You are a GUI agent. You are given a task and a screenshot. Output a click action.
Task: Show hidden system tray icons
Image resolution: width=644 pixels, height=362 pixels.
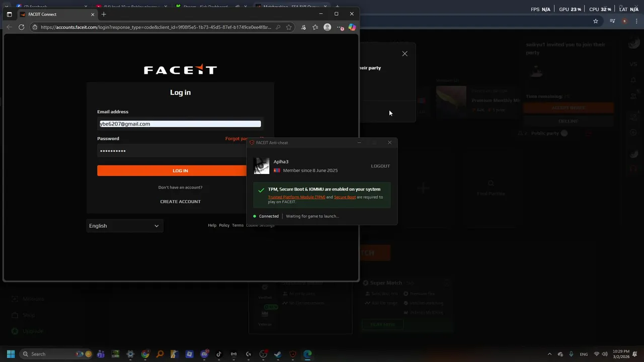[549, 354]
